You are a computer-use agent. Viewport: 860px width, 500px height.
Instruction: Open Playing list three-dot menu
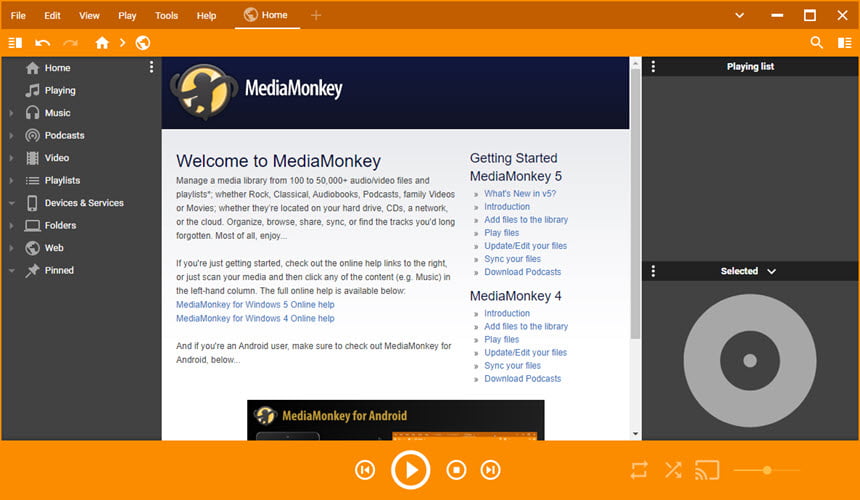(653, 66)
